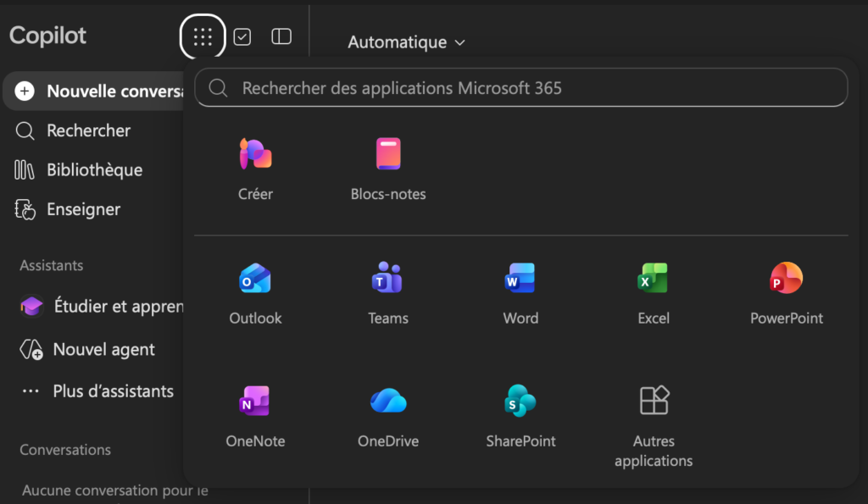868x504 pixels.
Task: Launch Teams from the app grid
Action: pos(388,294)
